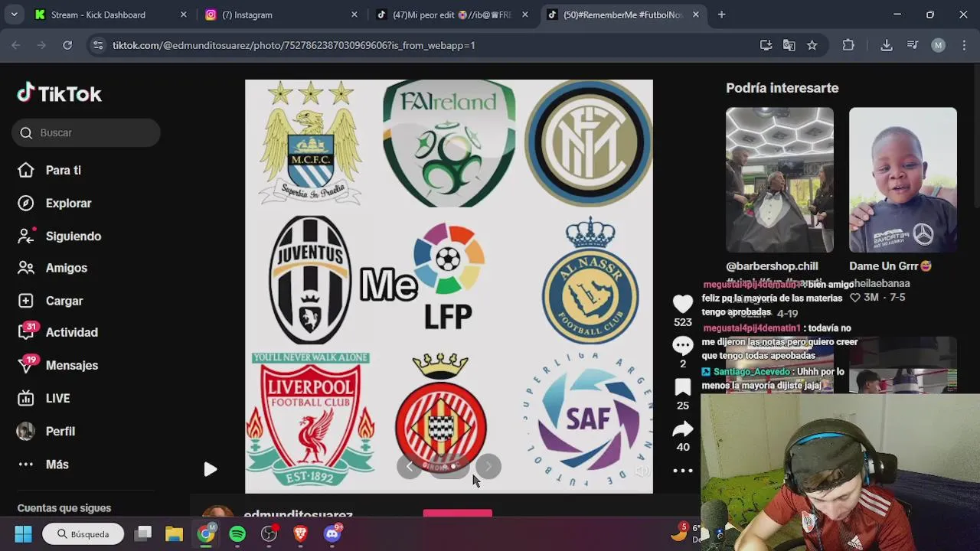Image resolution: width=980 pixels, height=551 pixels.
Task: Go back in browser history
Action: pos(16,45)
